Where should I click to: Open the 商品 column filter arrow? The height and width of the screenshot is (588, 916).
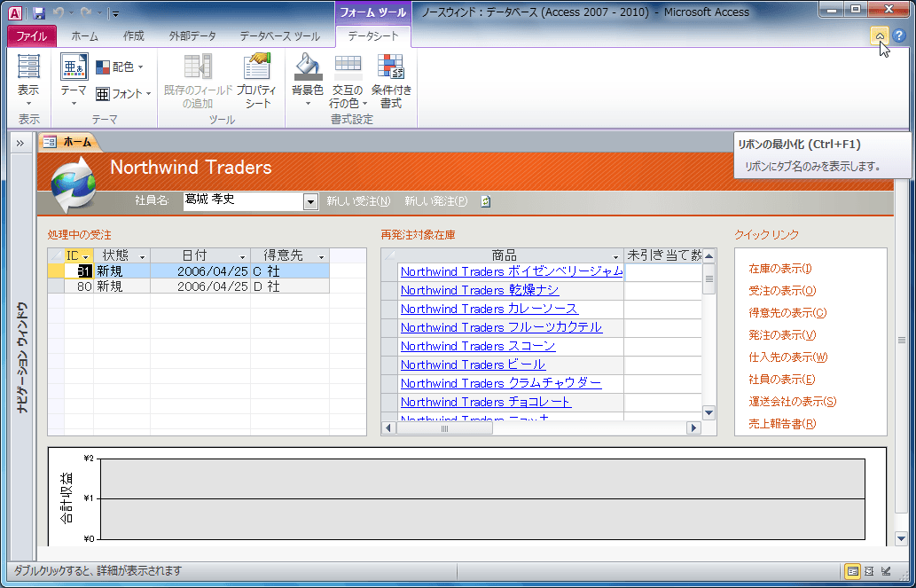[615, 256]
